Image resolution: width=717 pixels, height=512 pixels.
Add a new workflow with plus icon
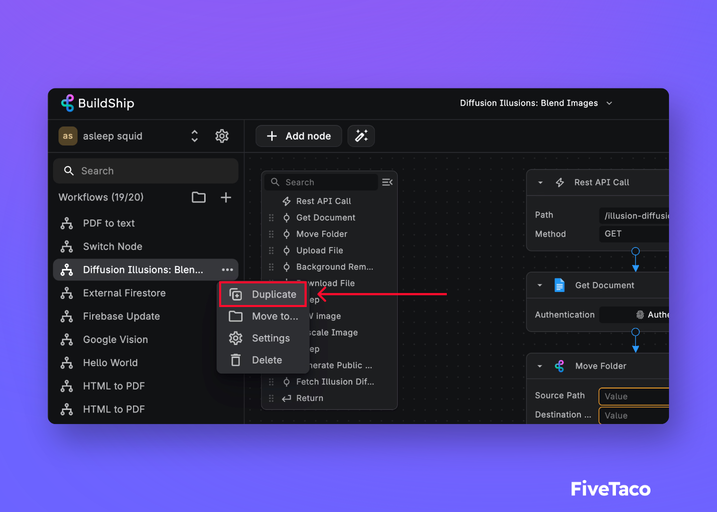coord(226,198)
